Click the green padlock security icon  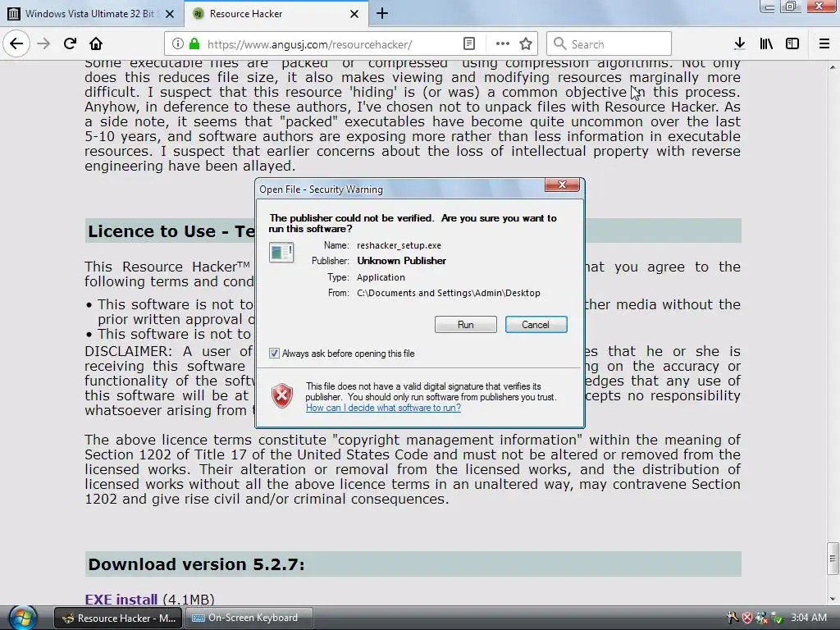pyautogui.click(x=194, y=44)
